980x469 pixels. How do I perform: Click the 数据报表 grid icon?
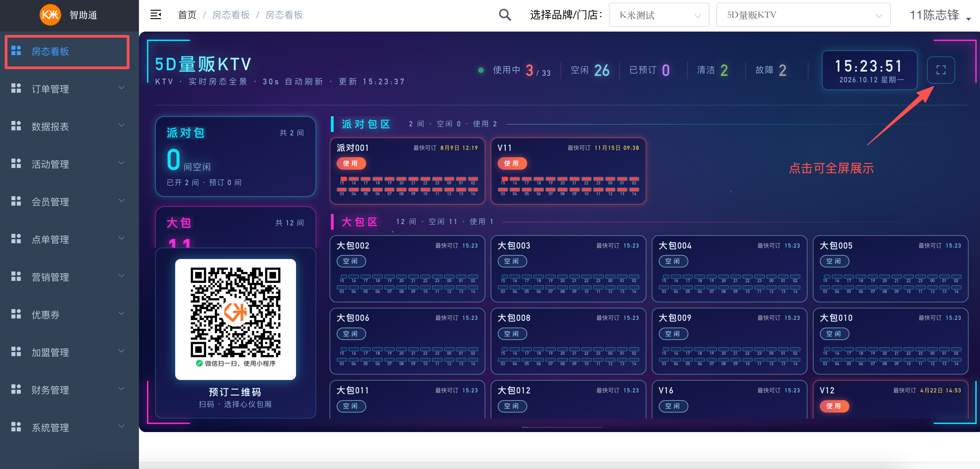point(16,126)
